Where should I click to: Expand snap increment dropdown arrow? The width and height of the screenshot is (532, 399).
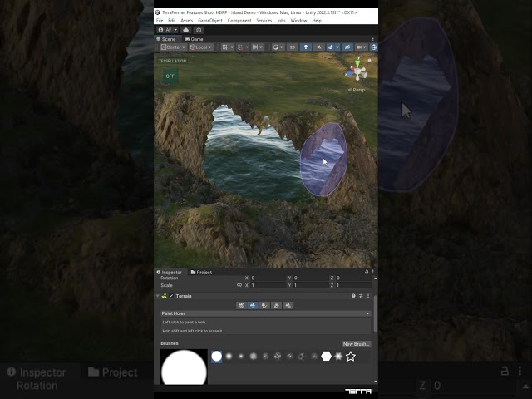click(x=261, y=47)
